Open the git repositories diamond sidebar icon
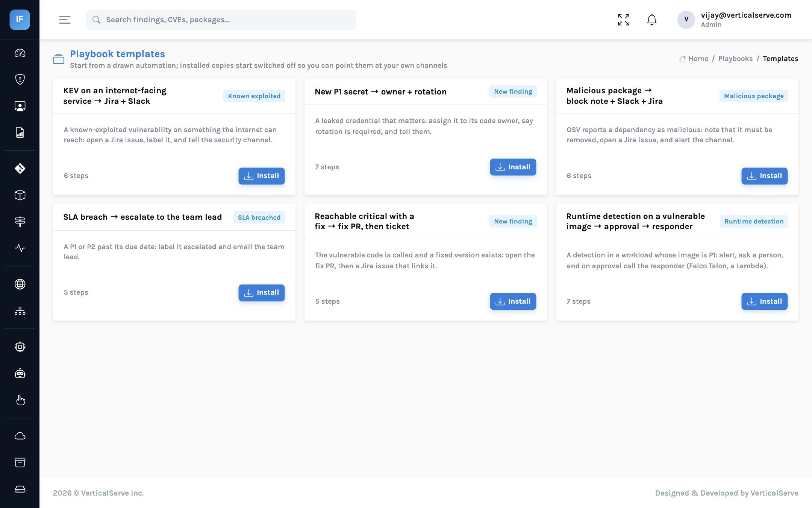The image size is (812, 508). click(20, 169)
